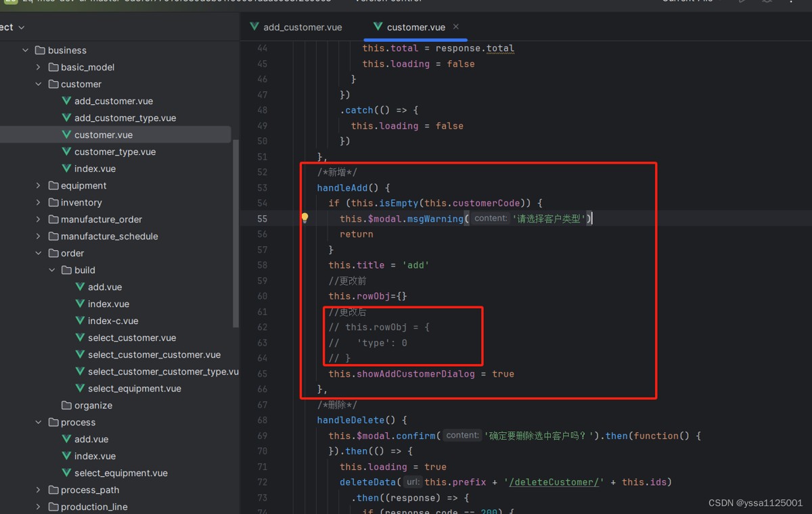Select the customer.vue editor tab

[x=415, y=27]
